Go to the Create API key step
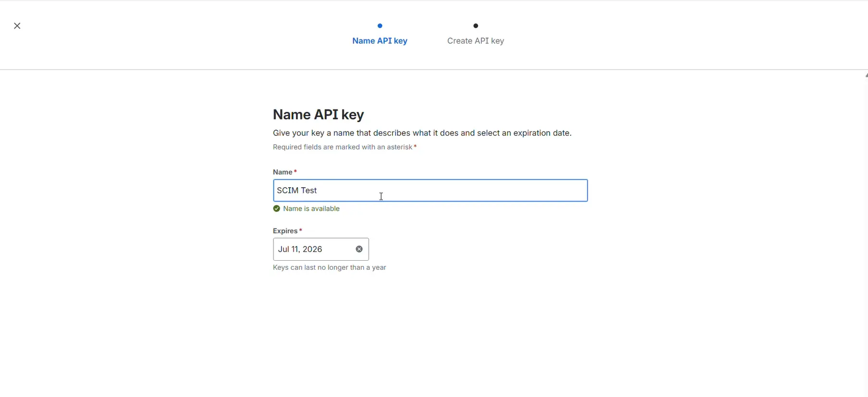The image size is (868, 397). click(476, 41)
